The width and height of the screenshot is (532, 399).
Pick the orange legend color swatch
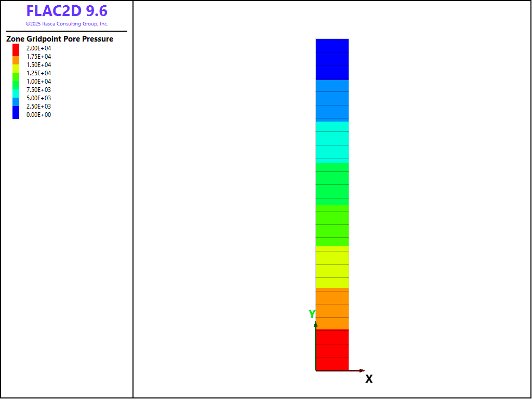click(16, 60)
